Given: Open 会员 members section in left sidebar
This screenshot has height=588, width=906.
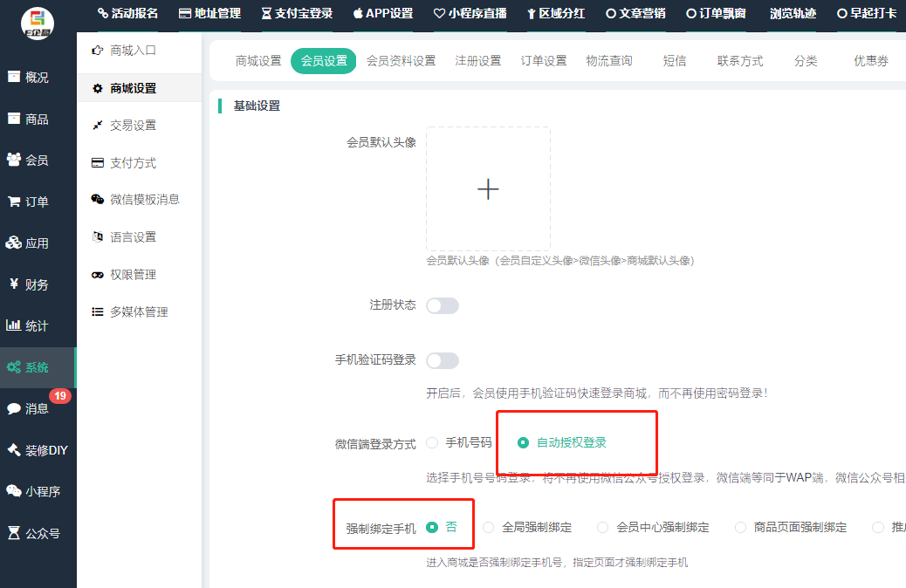Looking at the screenshot, I should [27, 160].
